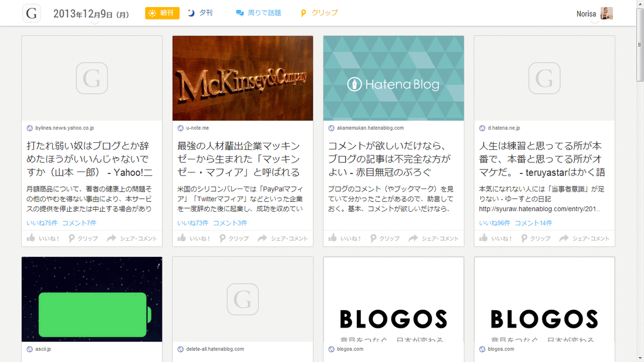Image resolution: width=644 pixels, height=362 pixels.
Task: Open Norisa user menu
Action: point(594,14)
